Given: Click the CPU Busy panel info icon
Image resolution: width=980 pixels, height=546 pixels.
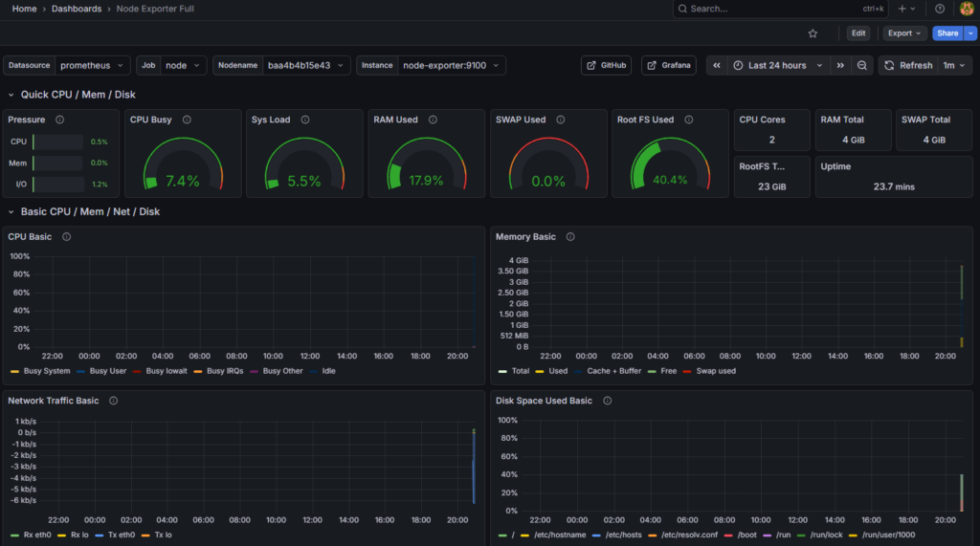Looking at the screenshot, I should (187, 120).
